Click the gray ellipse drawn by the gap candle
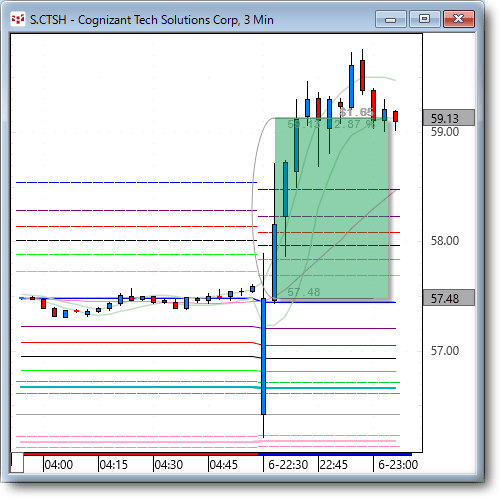The width and height of the screenshot is (502, 500). click(252, 207)
